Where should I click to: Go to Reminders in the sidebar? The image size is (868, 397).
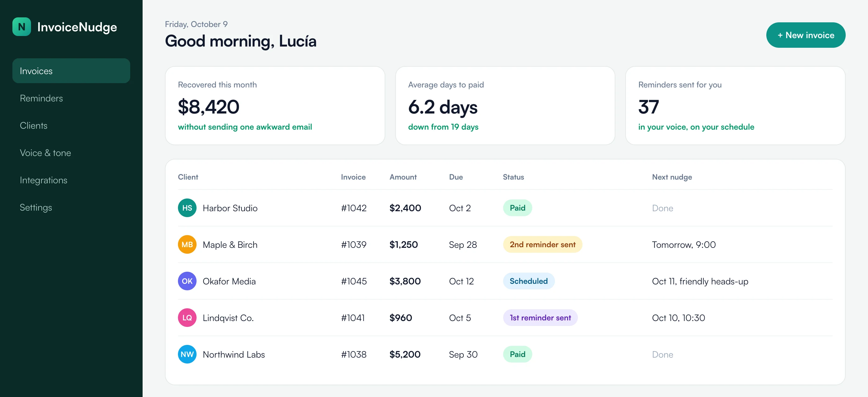tap(71, 98)
